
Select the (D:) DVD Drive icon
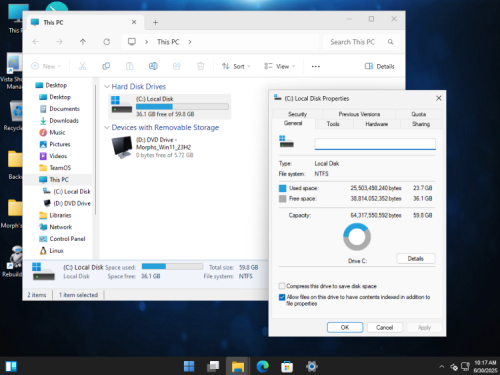click(x=122, y=147)
